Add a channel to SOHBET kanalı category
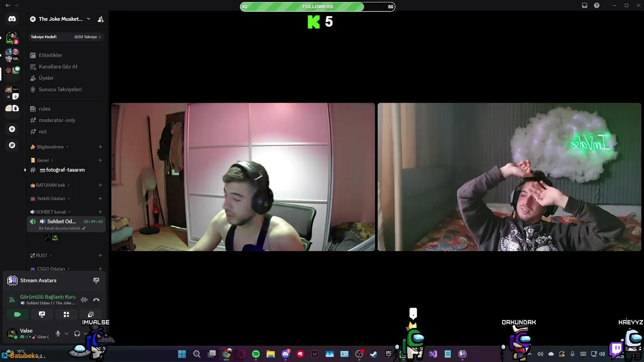 point(100,212)
